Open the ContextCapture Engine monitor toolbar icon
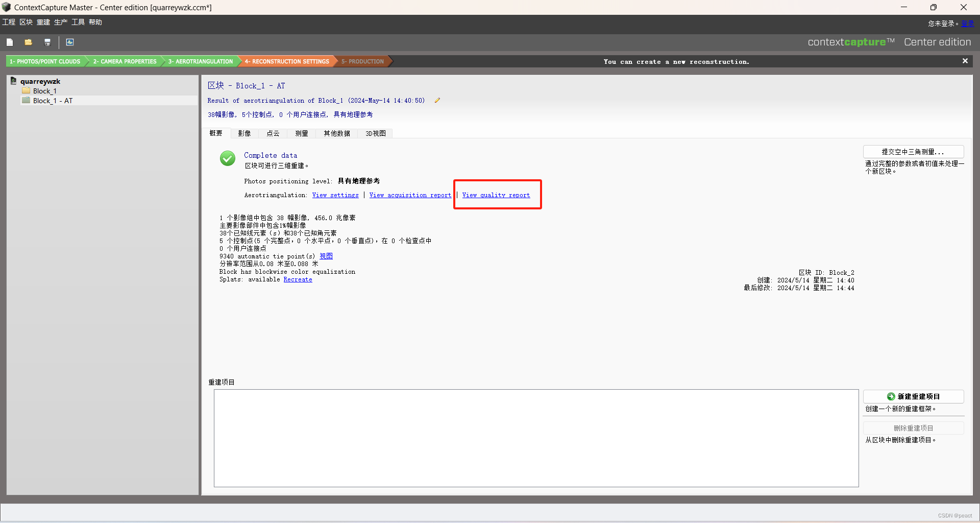Screen dimensions: 980x523 pyautogui.click(x=69, y=42)
